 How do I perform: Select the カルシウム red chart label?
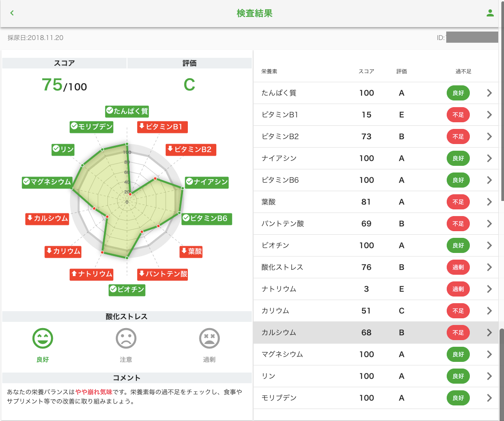click(48, 218)
